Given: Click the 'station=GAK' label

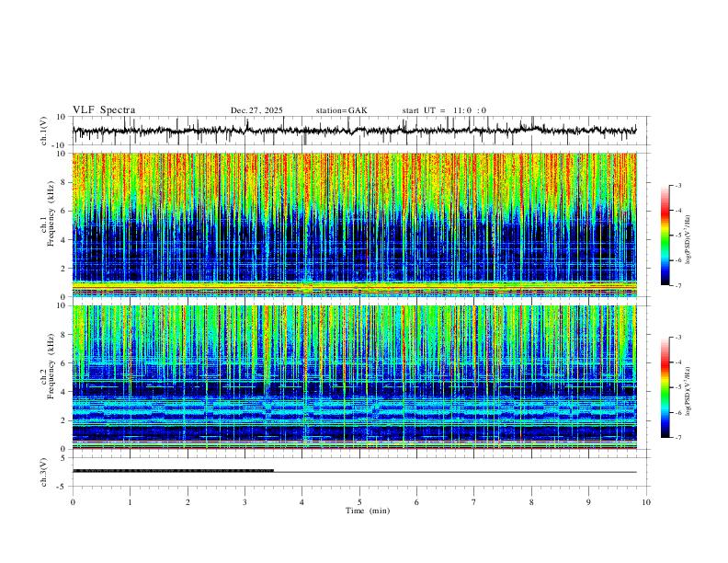Looking at the screenshot, I should click(342, 110).
